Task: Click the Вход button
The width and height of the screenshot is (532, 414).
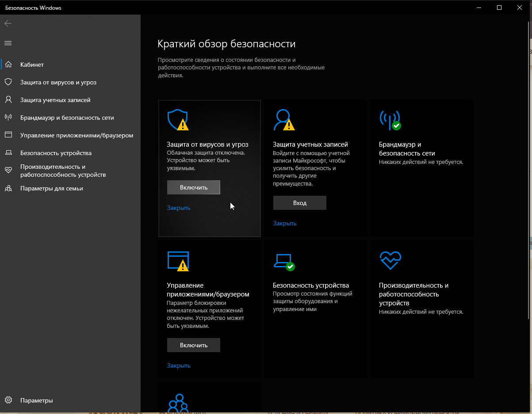Action: pos(300,203)
